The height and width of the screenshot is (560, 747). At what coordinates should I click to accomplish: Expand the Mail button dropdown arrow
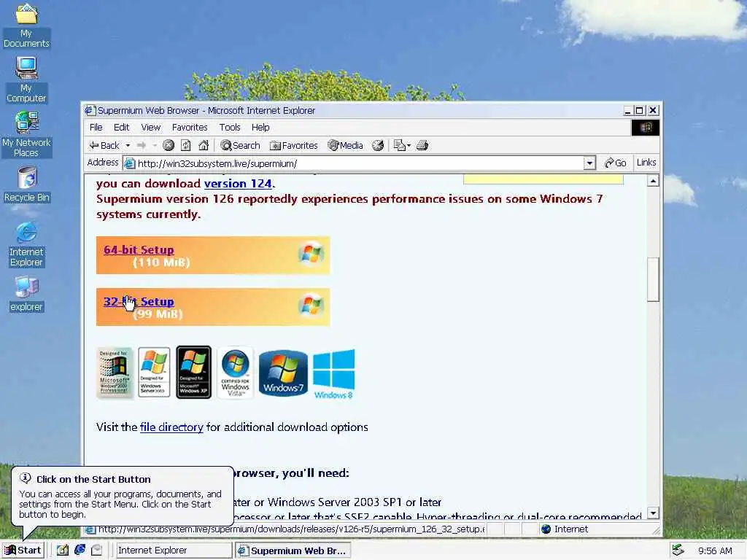tap(409, 145)
